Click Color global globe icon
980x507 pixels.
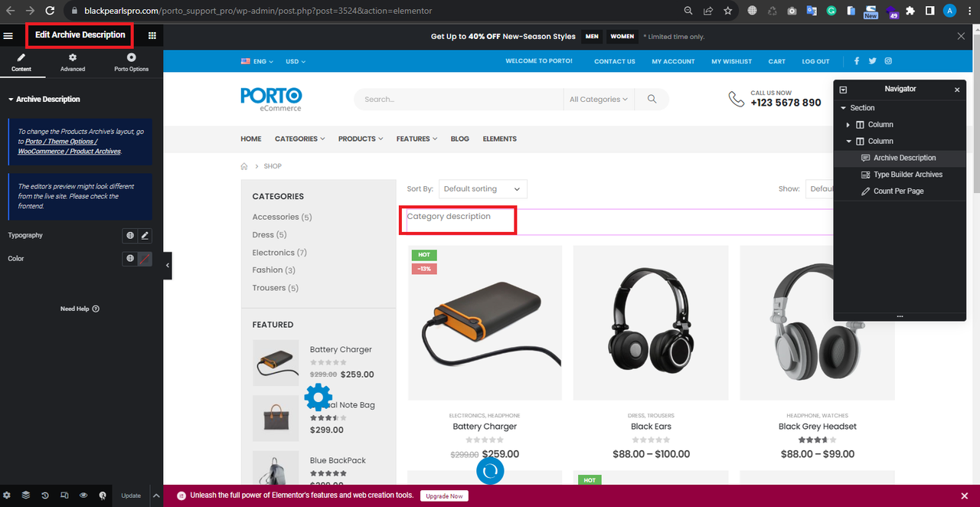coord(130,259)
